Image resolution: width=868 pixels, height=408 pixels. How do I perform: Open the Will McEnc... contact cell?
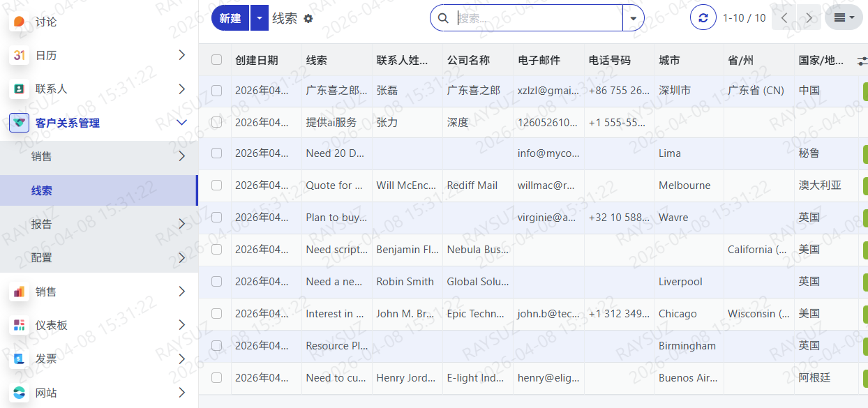pos(407,186)
